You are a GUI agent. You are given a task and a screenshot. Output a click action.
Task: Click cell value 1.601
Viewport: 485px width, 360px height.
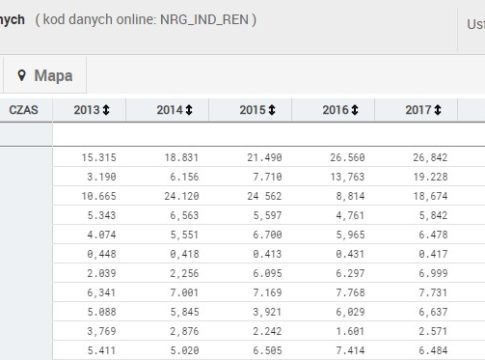(x=350, y=331)
